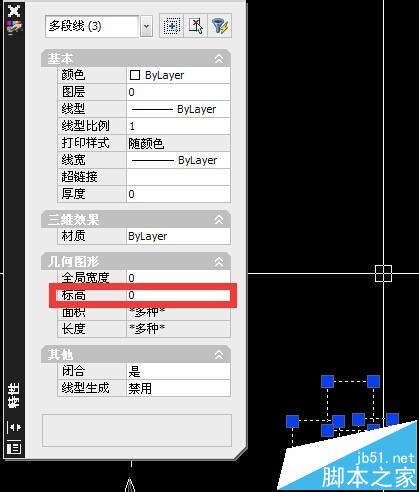Click the top-left blue grip of selected polyline
This screenshot has width=419, height=492.
328,381
